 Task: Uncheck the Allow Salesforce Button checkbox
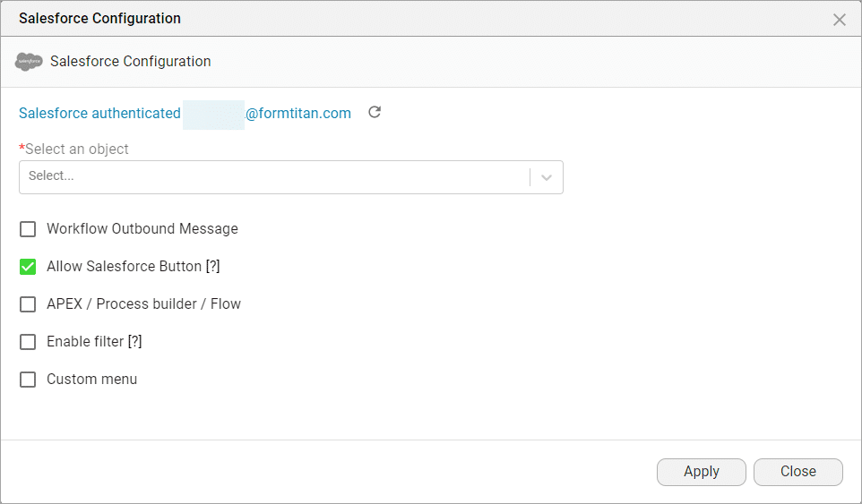(28, 267)
